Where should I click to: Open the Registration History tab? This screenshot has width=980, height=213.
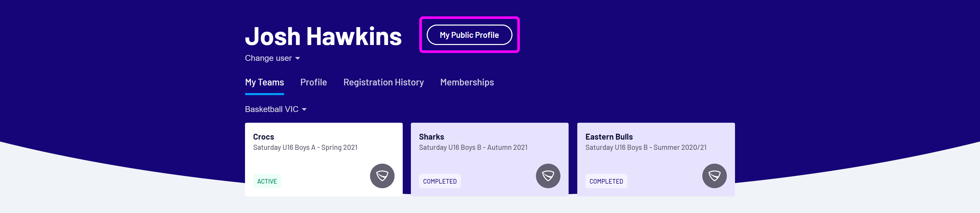click(384, 82)
